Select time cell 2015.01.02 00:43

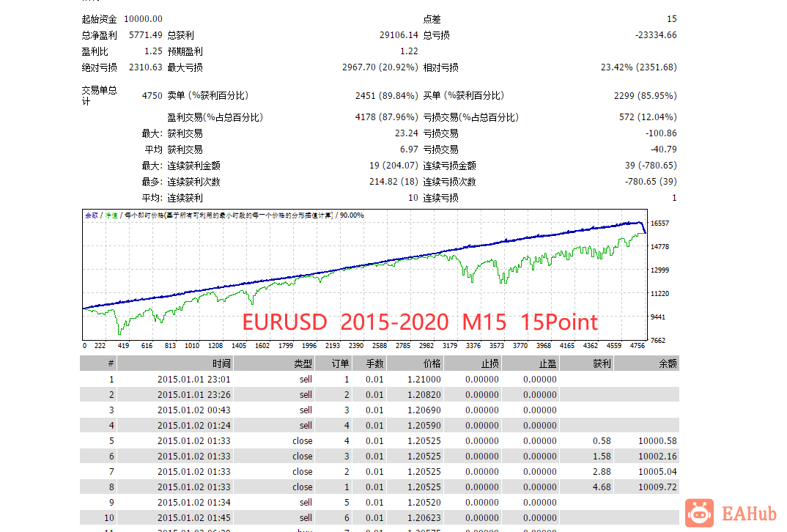[193, 410]
